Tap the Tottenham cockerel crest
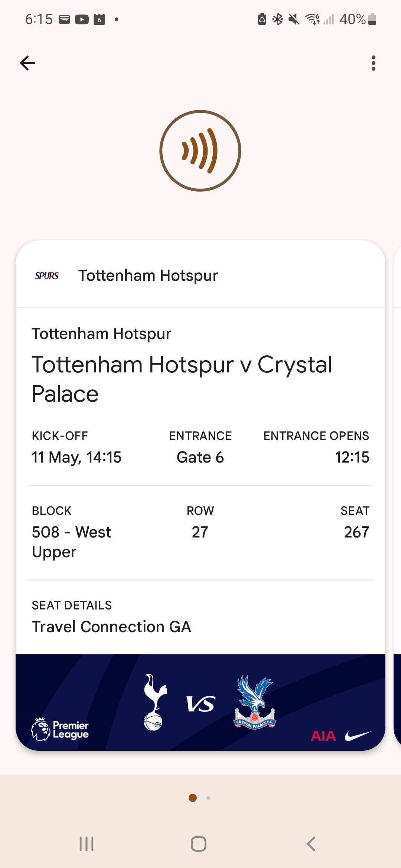 pyautogui.click(x=154, y=702)
